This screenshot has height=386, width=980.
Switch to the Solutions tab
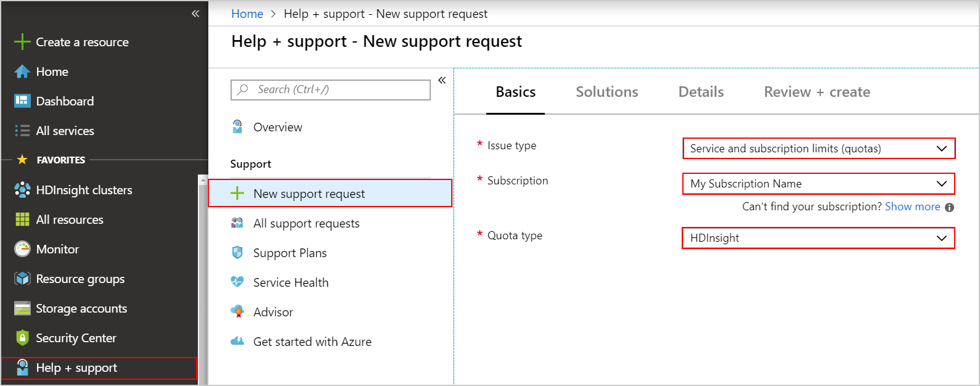click(607, 92)
